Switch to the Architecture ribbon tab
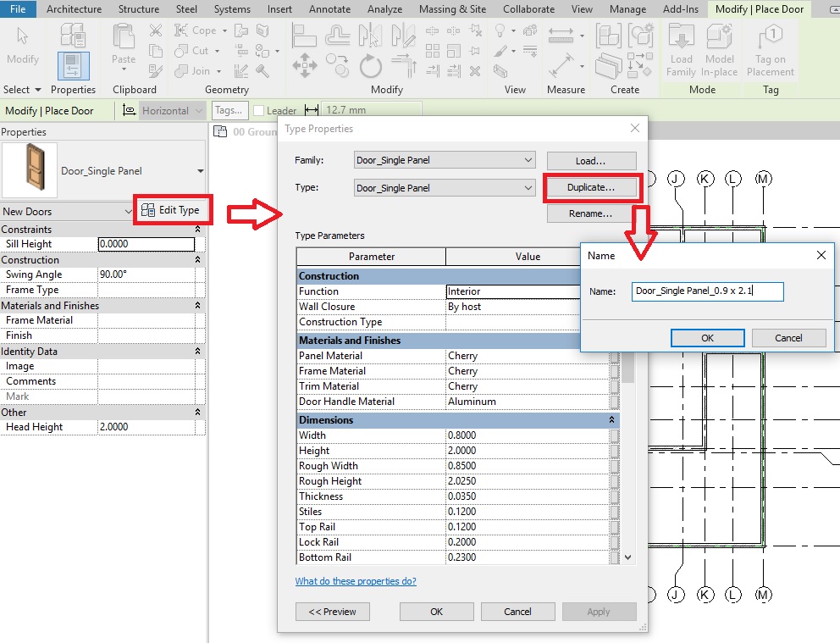Image resolution: width=840 pixels, height=643 pixels. [x=74, y=9]
